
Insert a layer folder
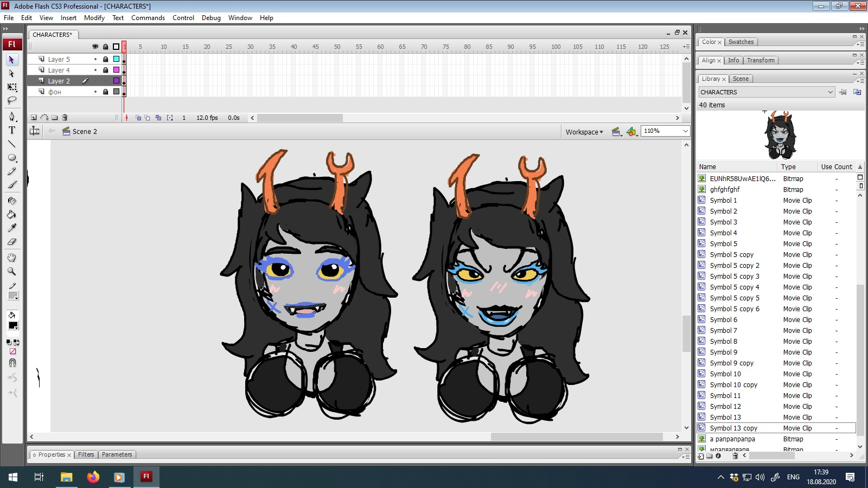point(55,117)
